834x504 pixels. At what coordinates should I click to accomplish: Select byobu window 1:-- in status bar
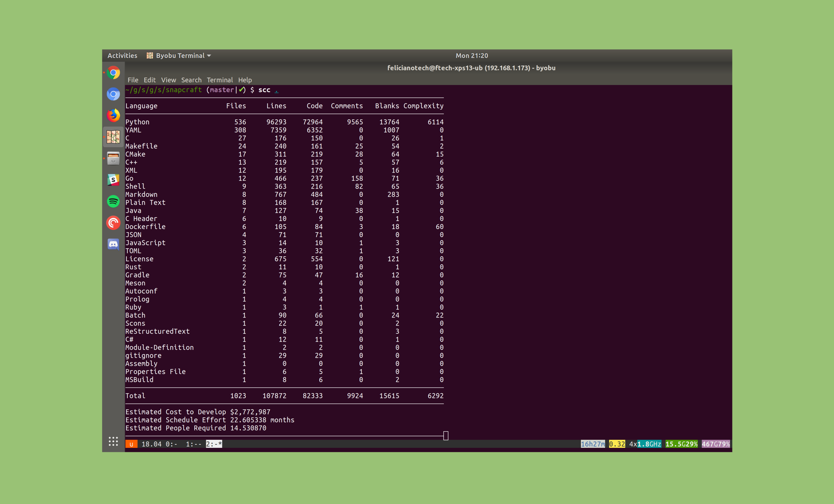(194, 444)
